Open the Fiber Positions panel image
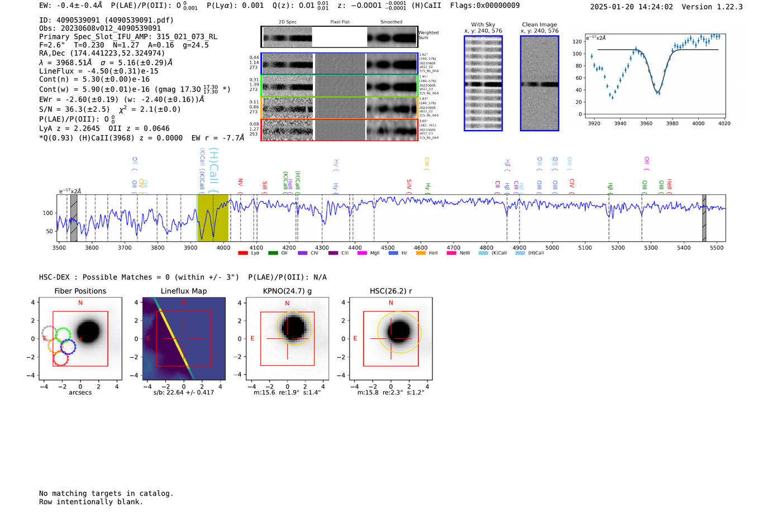Image resolution: width=782 pixels, height=532 pixels. point(80,339)
